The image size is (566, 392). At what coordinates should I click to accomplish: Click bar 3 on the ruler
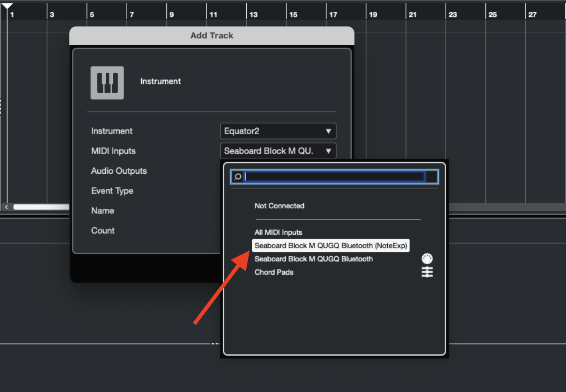click(52, 14)
